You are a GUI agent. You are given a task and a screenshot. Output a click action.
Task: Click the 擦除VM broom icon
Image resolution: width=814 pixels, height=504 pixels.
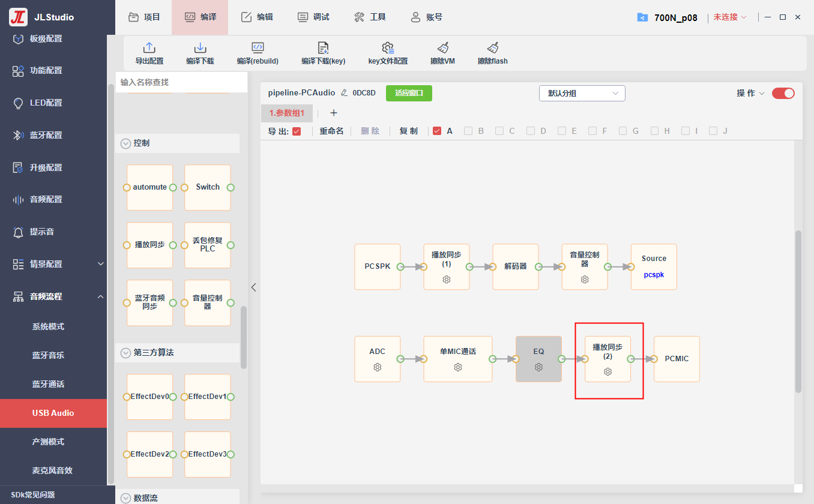coord(443,48)
